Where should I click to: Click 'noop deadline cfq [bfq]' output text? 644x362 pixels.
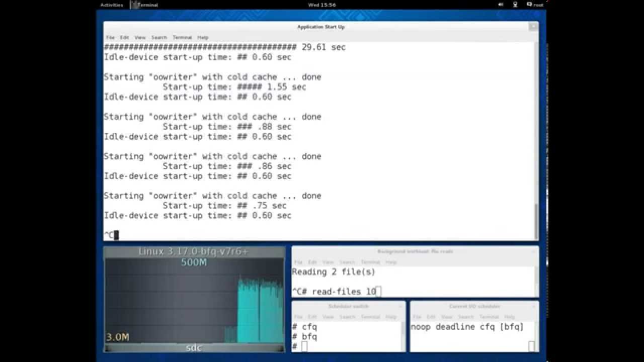coord(467,327)
